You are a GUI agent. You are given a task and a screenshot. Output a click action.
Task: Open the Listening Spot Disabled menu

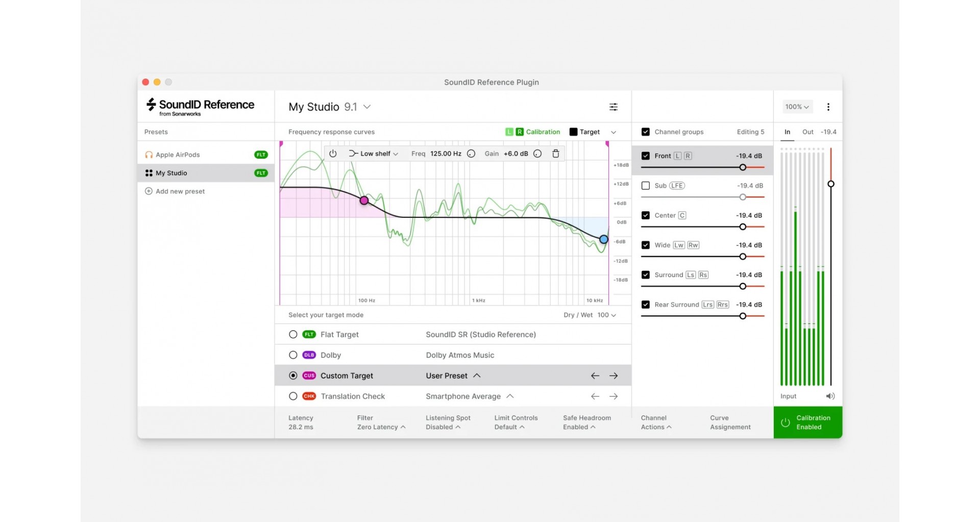point(448,422)
